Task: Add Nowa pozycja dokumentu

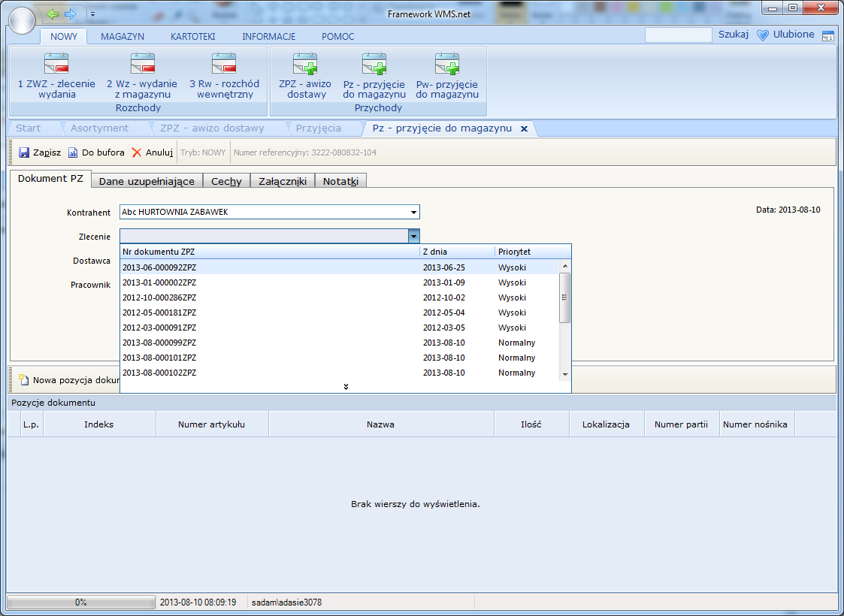Action: [x=69, y=380]
